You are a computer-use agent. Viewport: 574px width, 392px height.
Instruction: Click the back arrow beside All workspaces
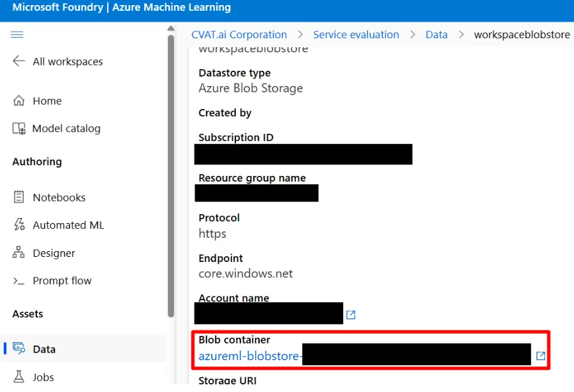pos(18,61)
